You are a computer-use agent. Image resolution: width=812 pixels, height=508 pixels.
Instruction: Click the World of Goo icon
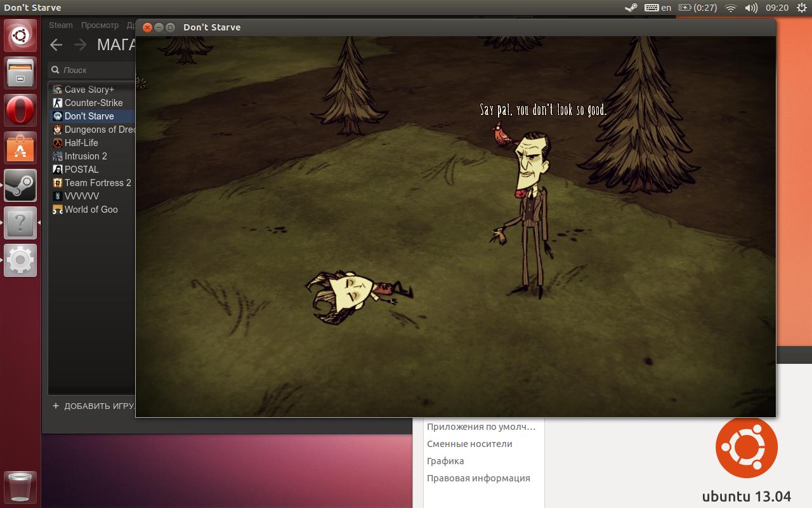(58, 210)
